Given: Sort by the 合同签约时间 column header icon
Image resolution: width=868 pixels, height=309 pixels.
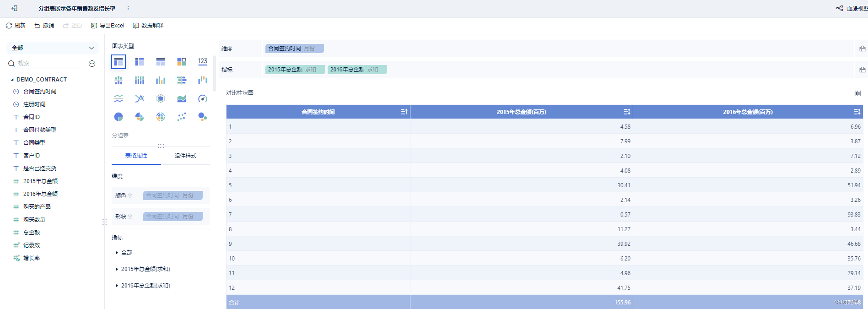Looking at the screenshot, I should (x=404, y=112).
